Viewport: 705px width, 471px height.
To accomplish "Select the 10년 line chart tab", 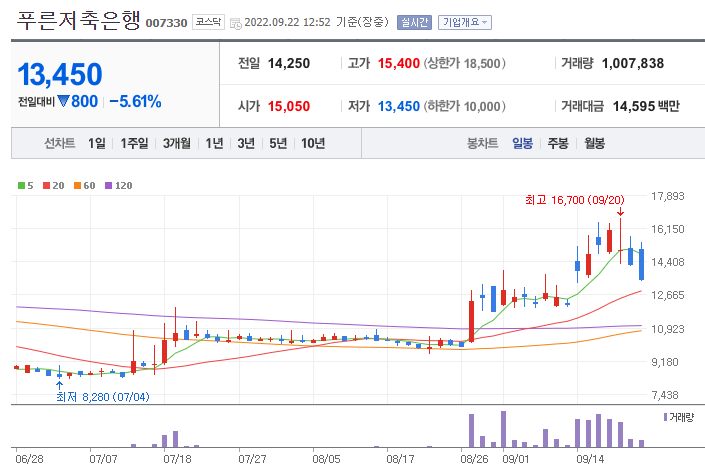I will pos(313,143).
